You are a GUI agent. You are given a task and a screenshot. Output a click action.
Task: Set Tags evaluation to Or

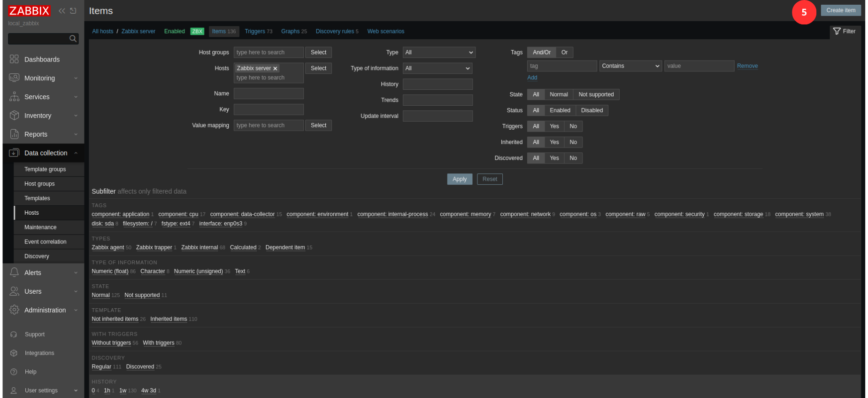tap(564, 53)
